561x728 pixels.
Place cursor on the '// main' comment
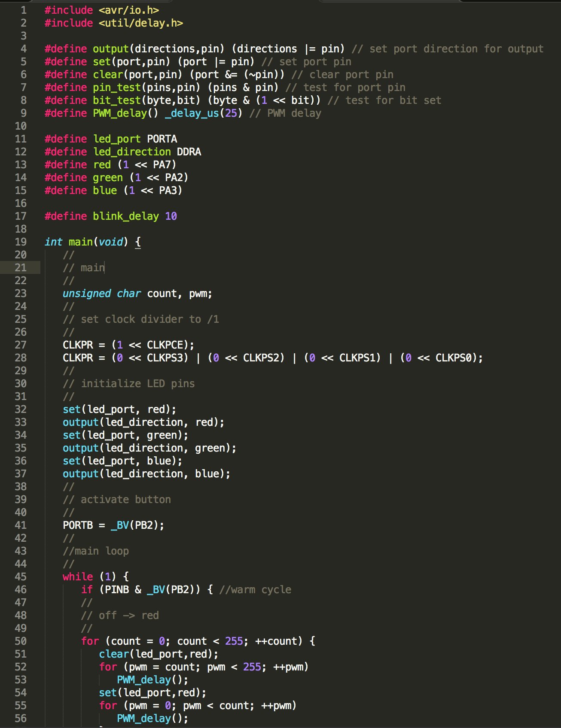click(84, 268)
